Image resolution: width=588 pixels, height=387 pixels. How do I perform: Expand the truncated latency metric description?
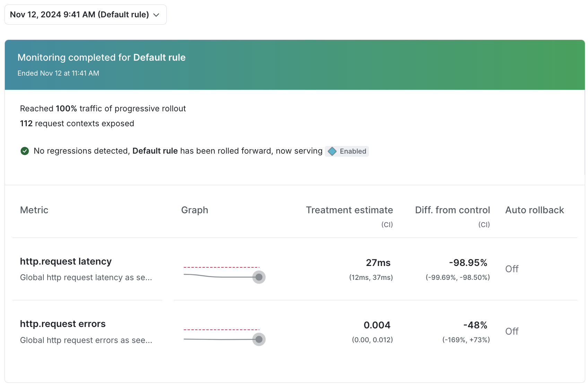pos(86,277)
